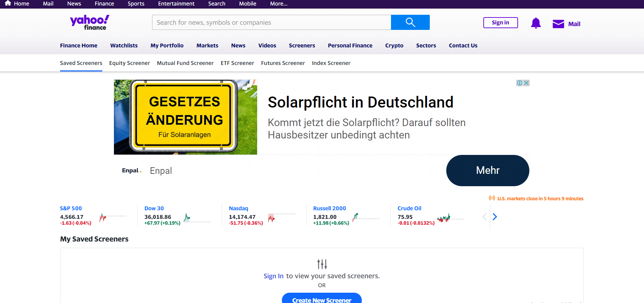Click the Enpal logo in the ad
The image size is (644, 303).
(132, 170)
